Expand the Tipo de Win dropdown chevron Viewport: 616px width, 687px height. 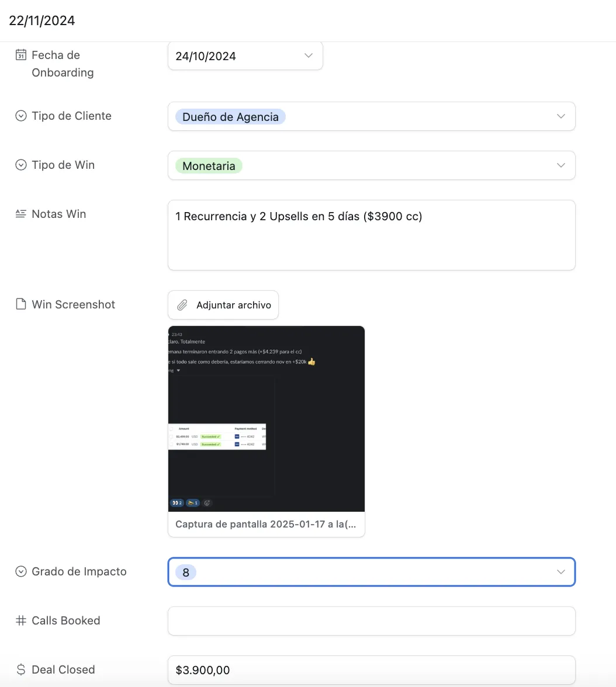pos(560,165)
